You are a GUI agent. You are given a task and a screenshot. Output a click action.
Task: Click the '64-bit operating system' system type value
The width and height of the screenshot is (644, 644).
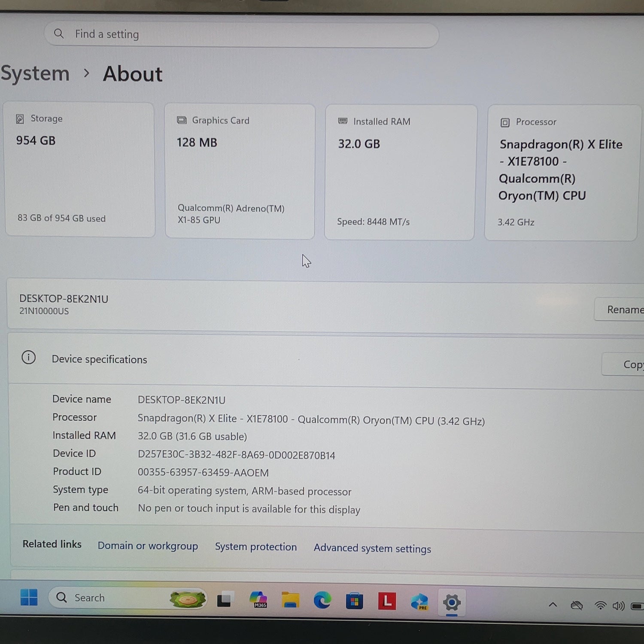[x=244, y=491]
